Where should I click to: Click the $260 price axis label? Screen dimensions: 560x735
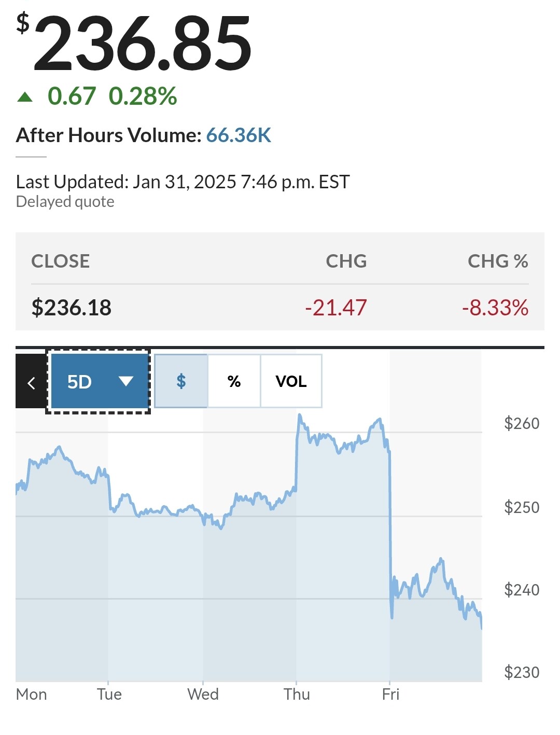(x=522, y=423)
